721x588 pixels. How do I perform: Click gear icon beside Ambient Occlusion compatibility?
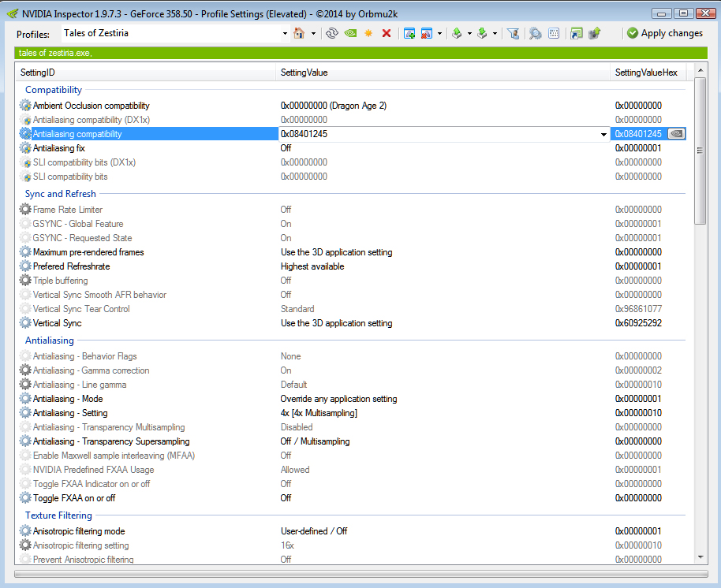click(25, 105)
